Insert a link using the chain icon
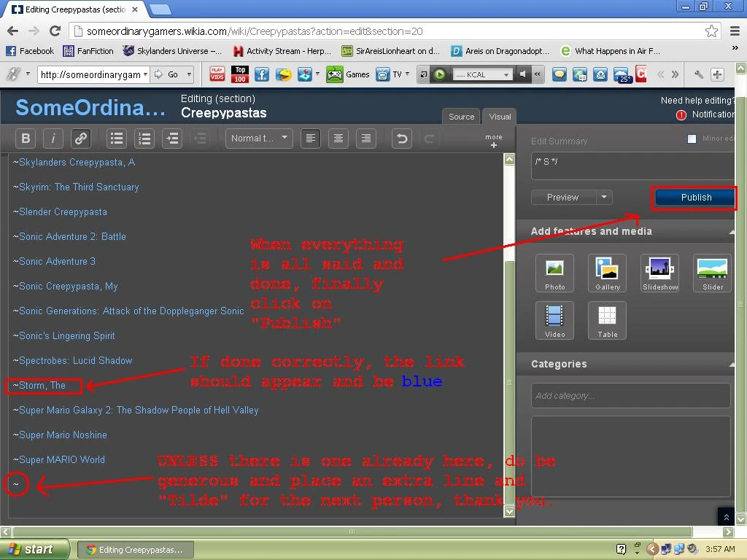The height and width of the screenshot is (560, 747). [81, 139]
